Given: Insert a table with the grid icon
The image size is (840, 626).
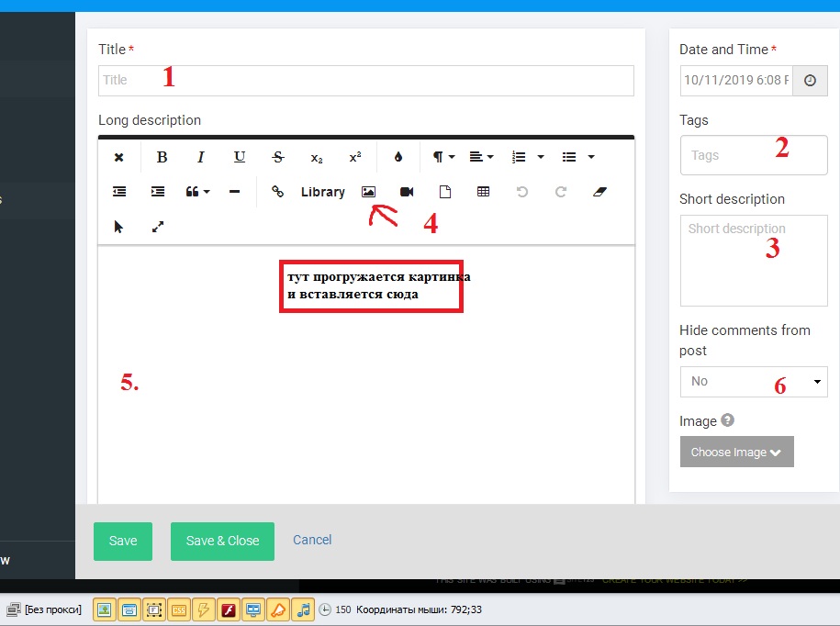Looking at the screenshot, I should tap(483, 192).
